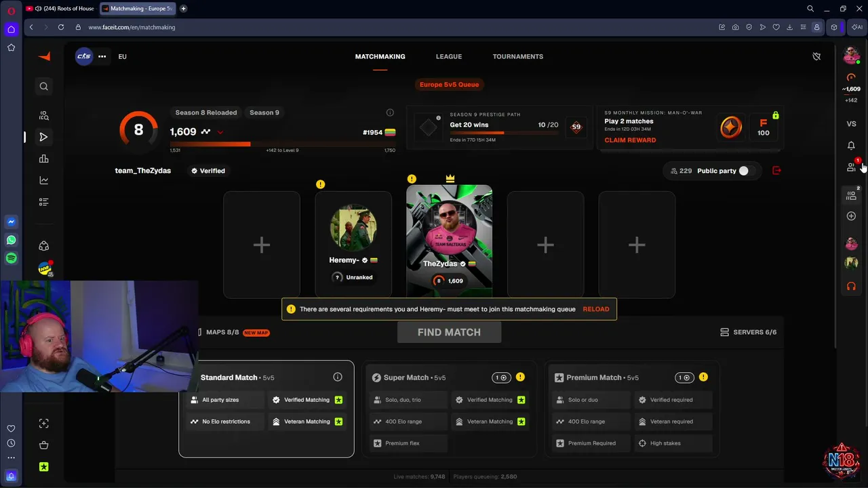Click the RELOAD link
The height and width of the screenshot is (488, 868).
tap(596, 309)
